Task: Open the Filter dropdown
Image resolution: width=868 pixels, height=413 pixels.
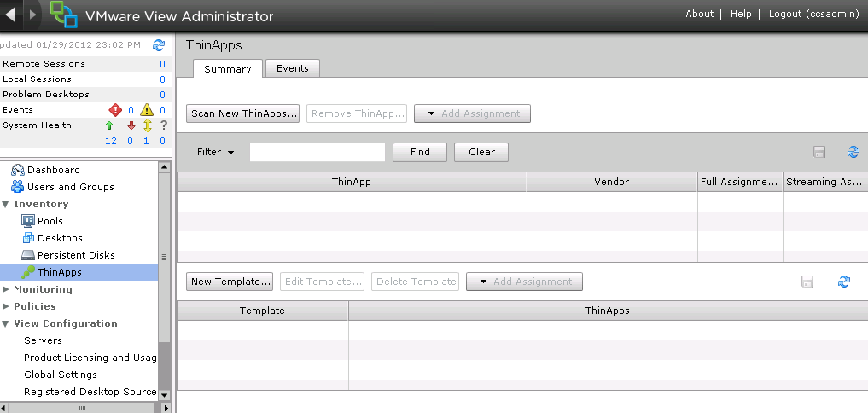Action: tap(215, 152)
